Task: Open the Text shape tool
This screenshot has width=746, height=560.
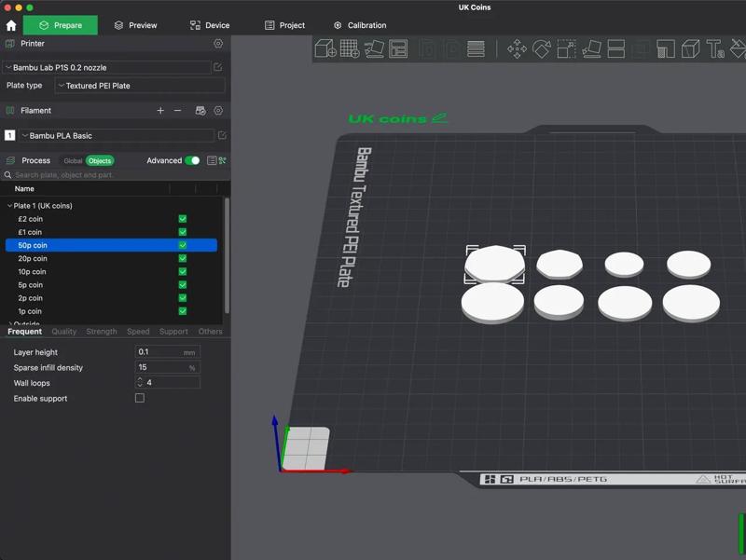Action: [715, 49]
